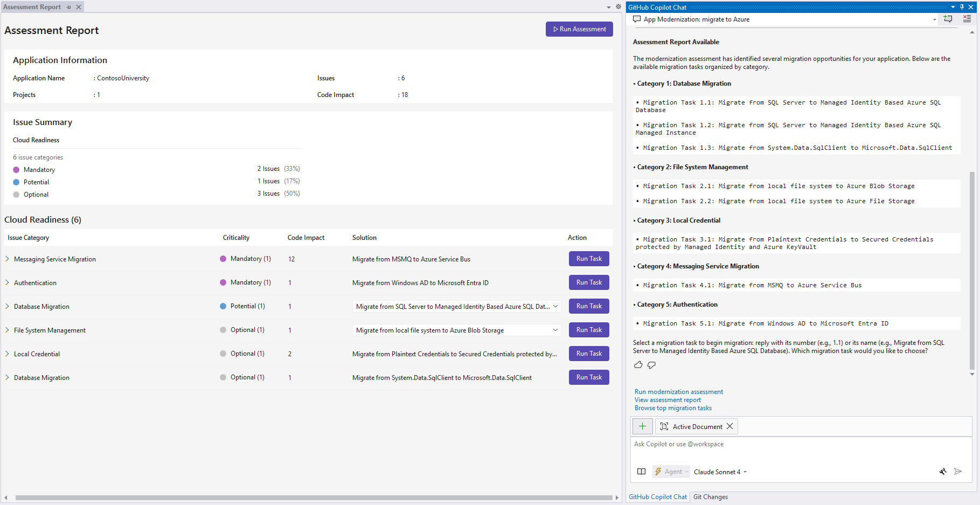This screenshot has height=505, width=980.
Task: Click the Mandatory purple color indicator
Action: pos(16,169)
